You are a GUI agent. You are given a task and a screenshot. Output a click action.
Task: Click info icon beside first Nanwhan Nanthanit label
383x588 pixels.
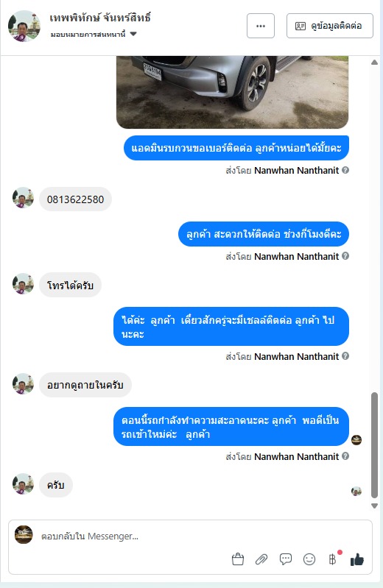coord(345,170)
